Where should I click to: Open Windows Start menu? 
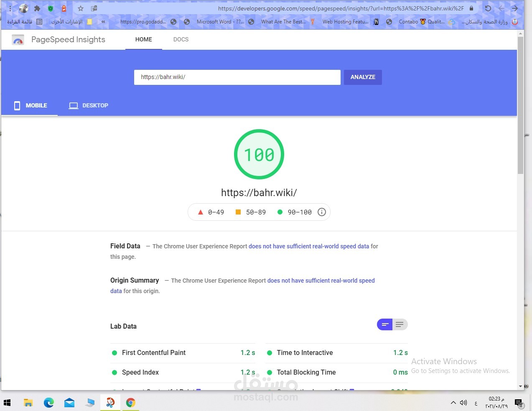point(7,403)
